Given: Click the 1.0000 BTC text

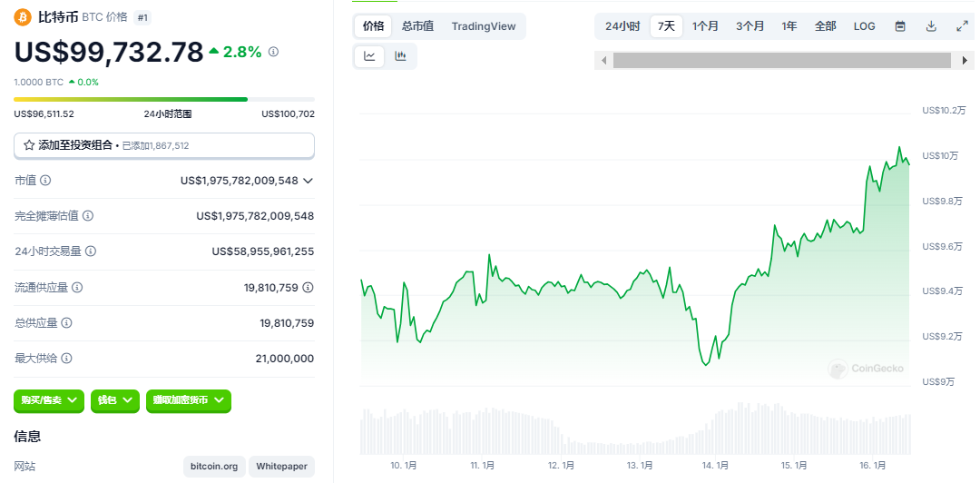Looking at the screenshot, I should tap(39, 82).
